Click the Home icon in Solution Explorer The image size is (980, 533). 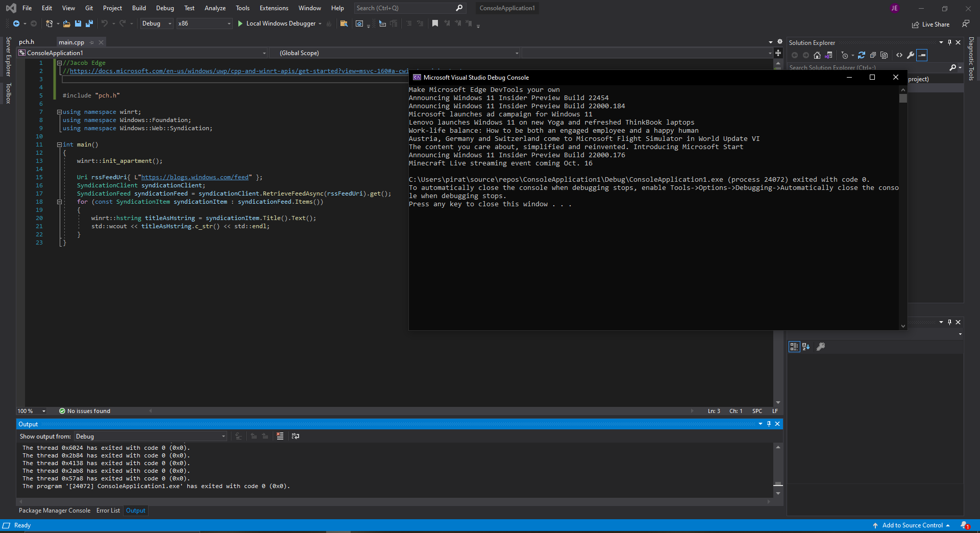tap(817, 56)
